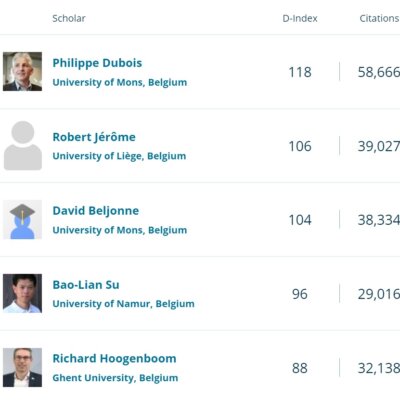Click David Beljonne's graduate cap avatar icon
This screenshot has height=400, width=400.
22,220
